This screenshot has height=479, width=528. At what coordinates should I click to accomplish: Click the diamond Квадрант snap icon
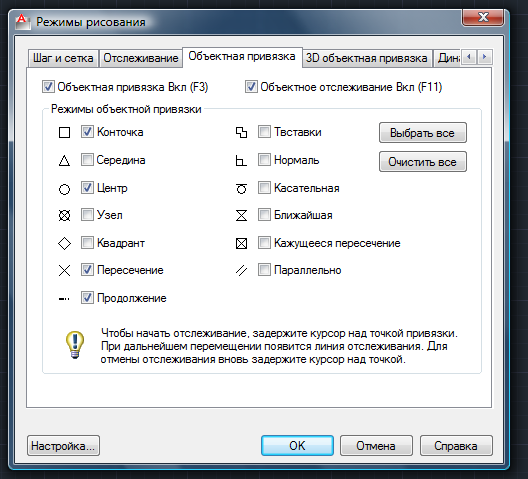click(64, 243)
